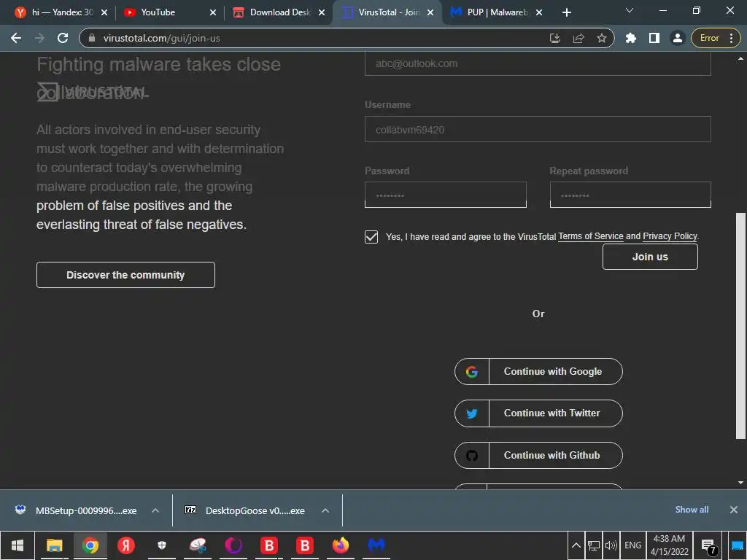This screenshot has width=747, height=560.
Task: Click Continue with Twitter
Action: (x=538, y=413)
